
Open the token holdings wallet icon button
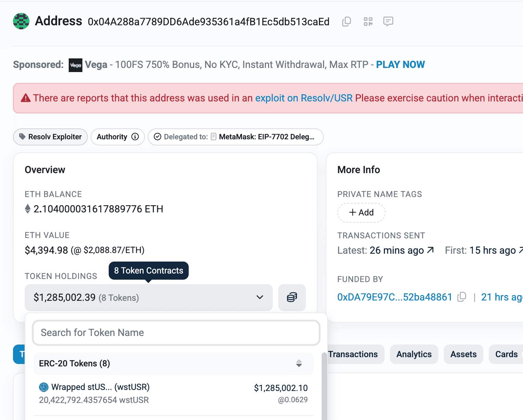pyautogui.click(x=292, y=297)
